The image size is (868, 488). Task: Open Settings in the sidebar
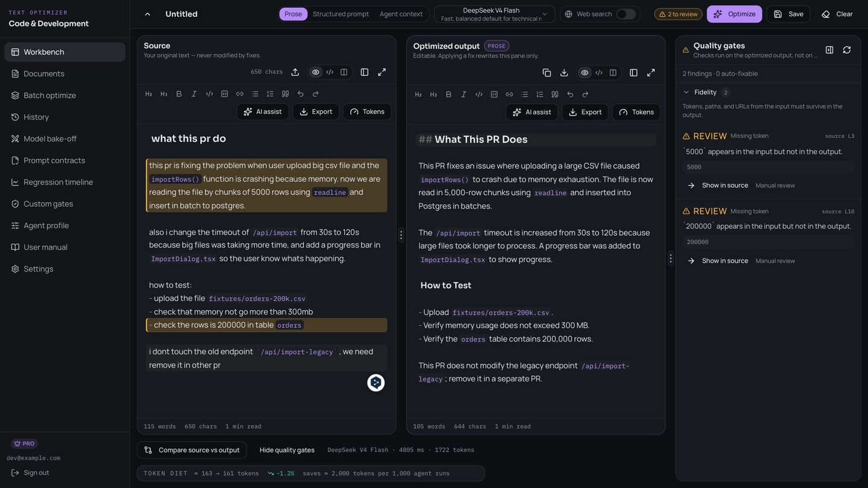[64, 269]
